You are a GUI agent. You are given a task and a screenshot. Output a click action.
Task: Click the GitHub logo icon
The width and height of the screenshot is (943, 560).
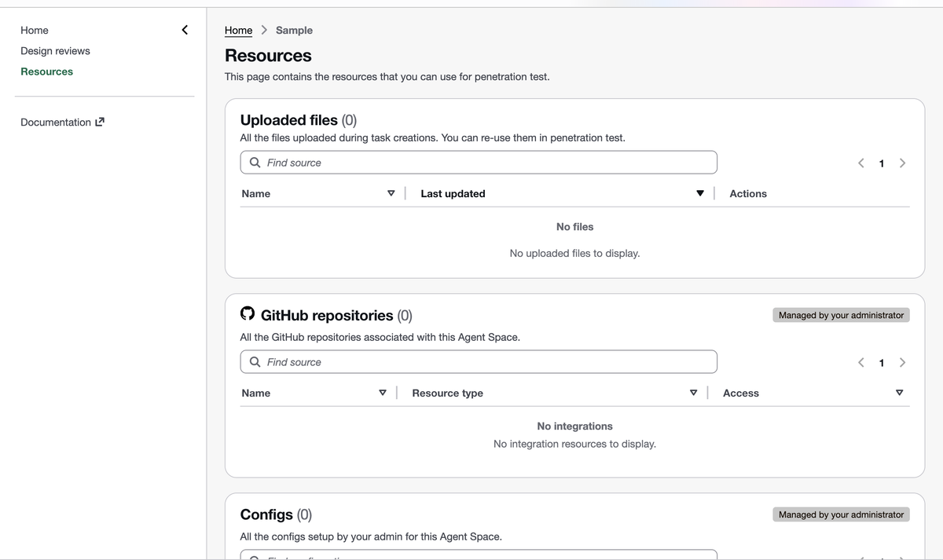[x=248, y=314]
